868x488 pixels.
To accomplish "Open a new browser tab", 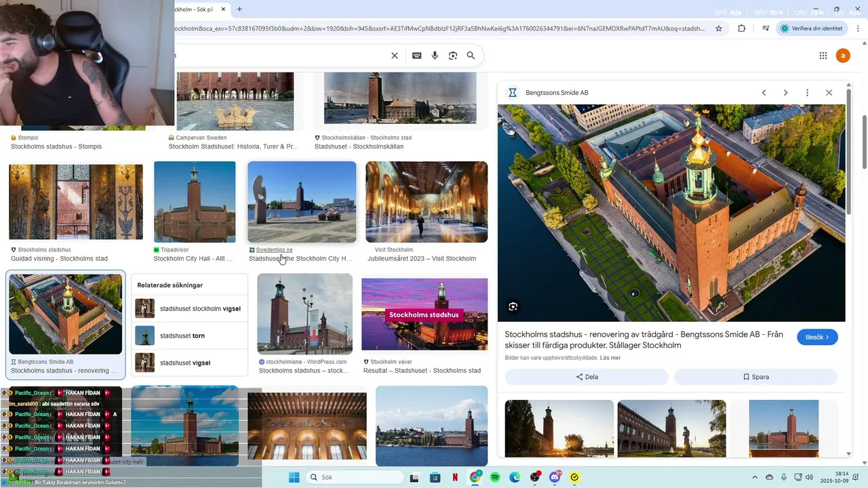I will click(239, 9).
